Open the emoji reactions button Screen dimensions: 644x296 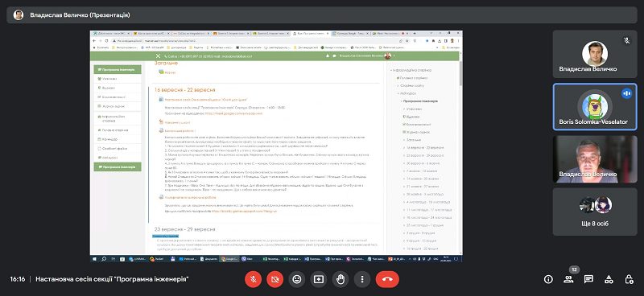pos(297,280)
